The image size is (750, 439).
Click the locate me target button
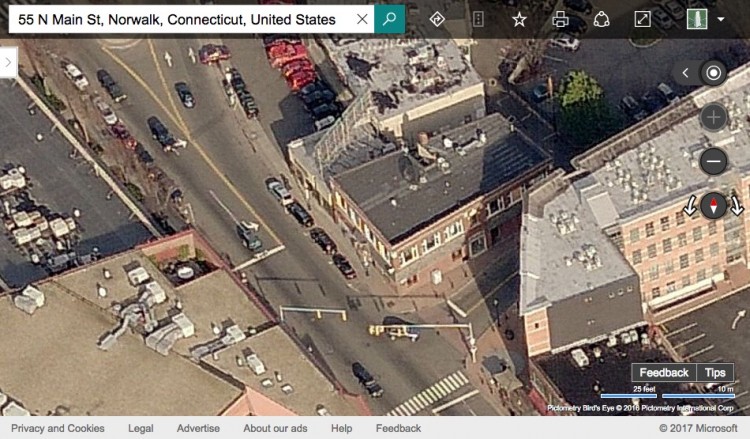[713, 72]
